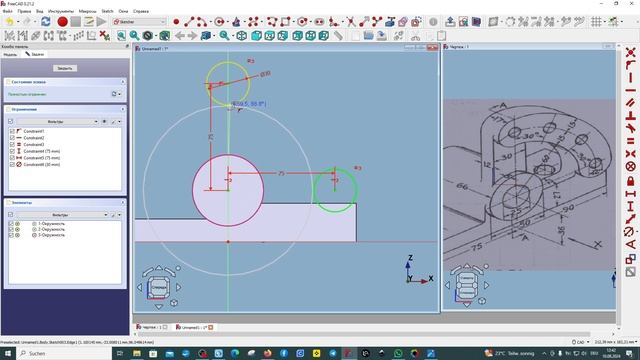
Task: Select the Extend edge tool
Action: coord(364,22)
